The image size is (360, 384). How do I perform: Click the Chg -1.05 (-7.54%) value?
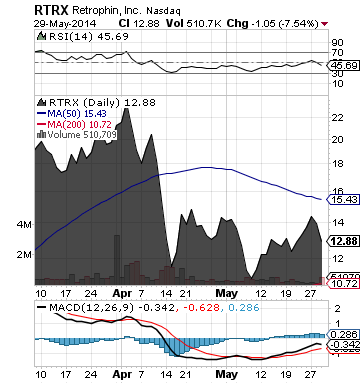272,23
